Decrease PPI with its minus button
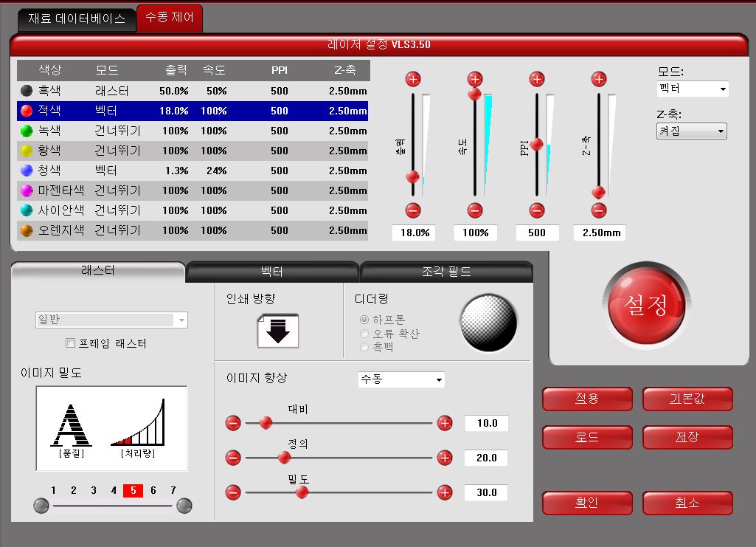The height and width of the screenshot is (547, 756). pos(537,210)
